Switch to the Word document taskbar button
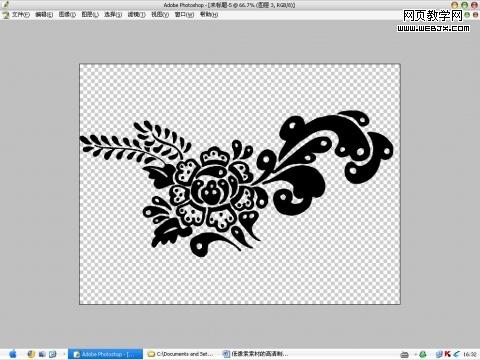 click(x=257, y=354)
